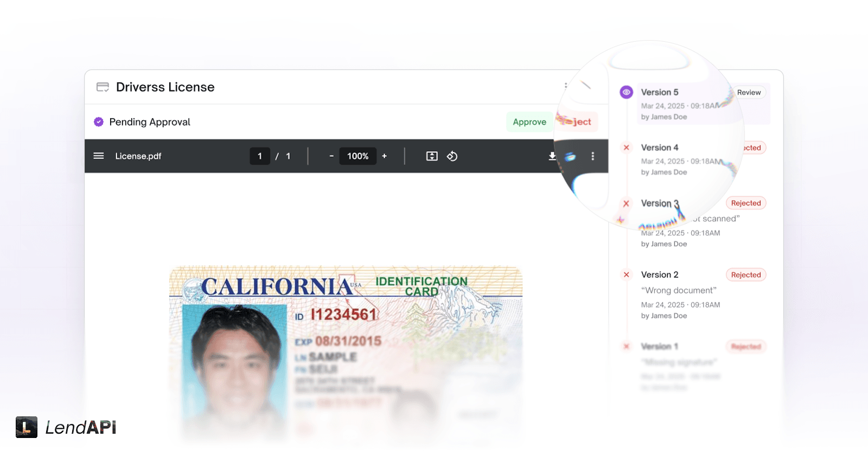This screenshot has height=451, width=868.
Task: Click the fit-to-page icon in PDF toolbar
Action: 432,156
